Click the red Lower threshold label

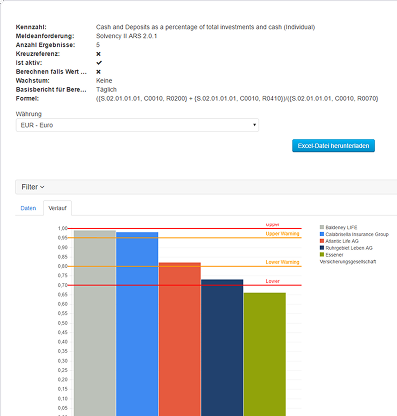[272, 281]
